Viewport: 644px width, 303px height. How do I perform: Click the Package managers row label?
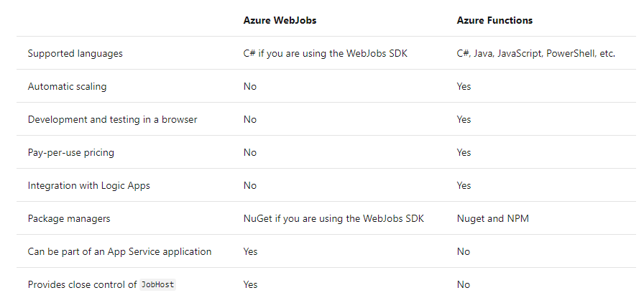pos(69,218)
